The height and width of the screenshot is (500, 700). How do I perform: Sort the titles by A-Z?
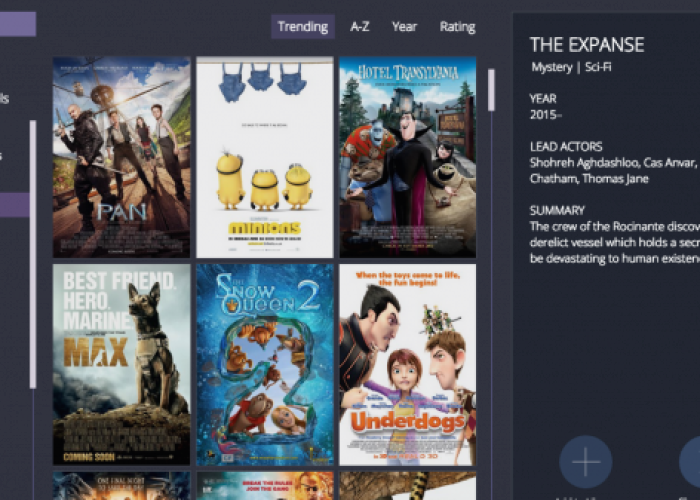coord(359,27)
